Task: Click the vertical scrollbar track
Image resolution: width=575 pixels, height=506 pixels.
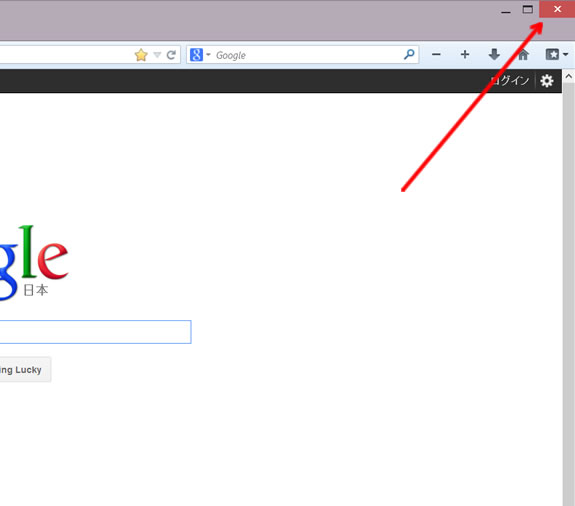Action: pos(568,294)
